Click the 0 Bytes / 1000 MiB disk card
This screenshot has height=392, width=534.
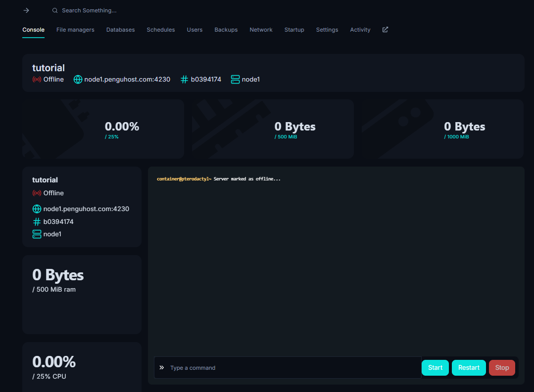pyautogui.click(x=442, y=129)
